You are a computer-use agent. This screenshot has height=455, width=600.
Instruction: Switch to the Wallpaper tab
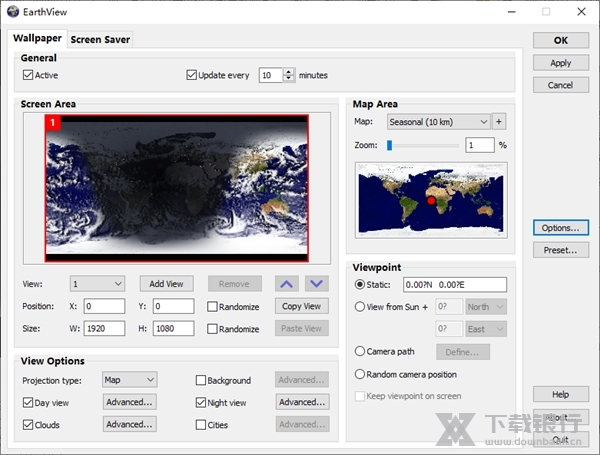pyautogui.click(x=37, y=38)
